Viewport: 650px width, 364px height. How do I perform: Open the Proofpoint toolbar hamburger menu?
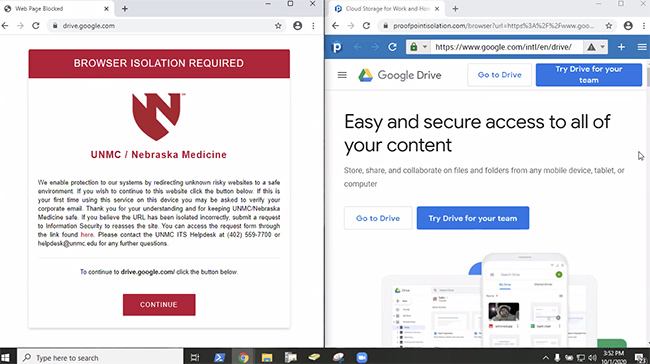(x=641, y=47)
